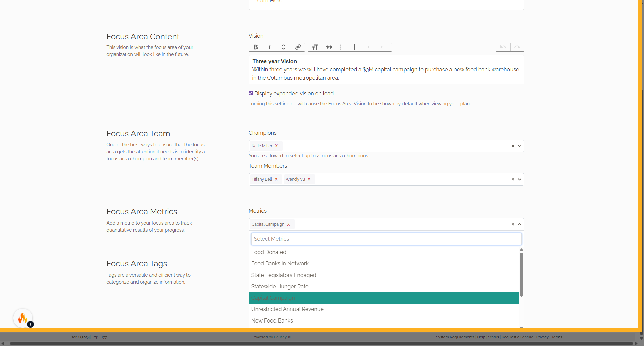
Task: Open the Help footer link
Action: [x=481, y=337]
